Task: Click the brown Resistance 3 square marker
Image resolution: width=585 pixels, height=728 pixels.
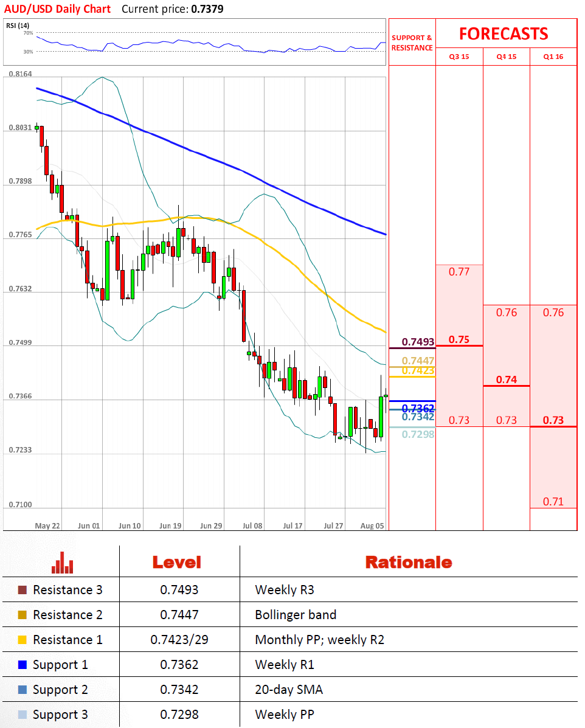Action: pyautogui.click(x=22, y=590)
